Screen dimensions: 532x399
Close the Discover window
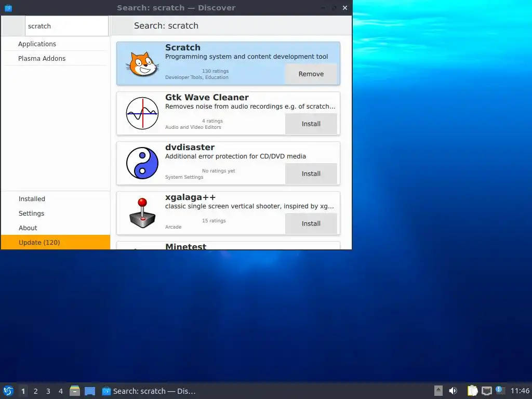(x=345, y=8)
